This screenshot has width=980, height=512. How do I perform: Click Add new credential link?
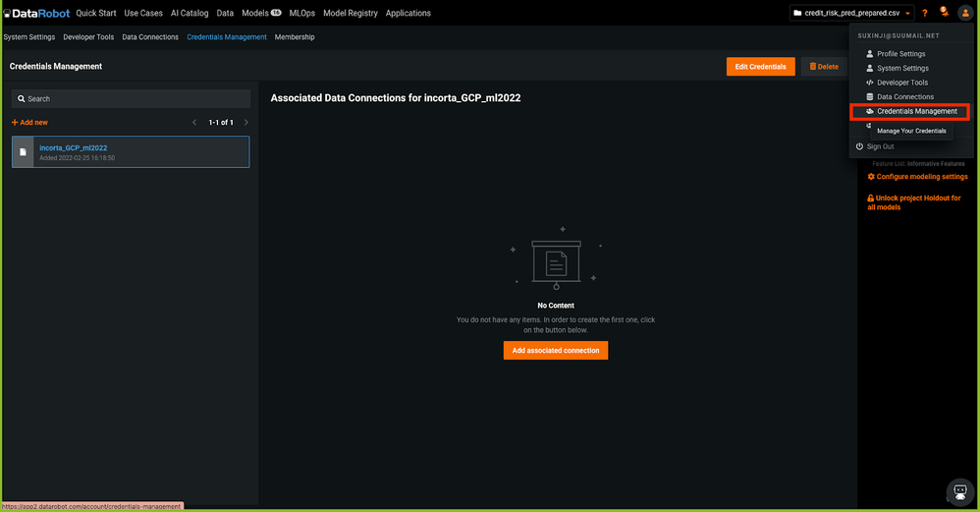pos(29,123)
